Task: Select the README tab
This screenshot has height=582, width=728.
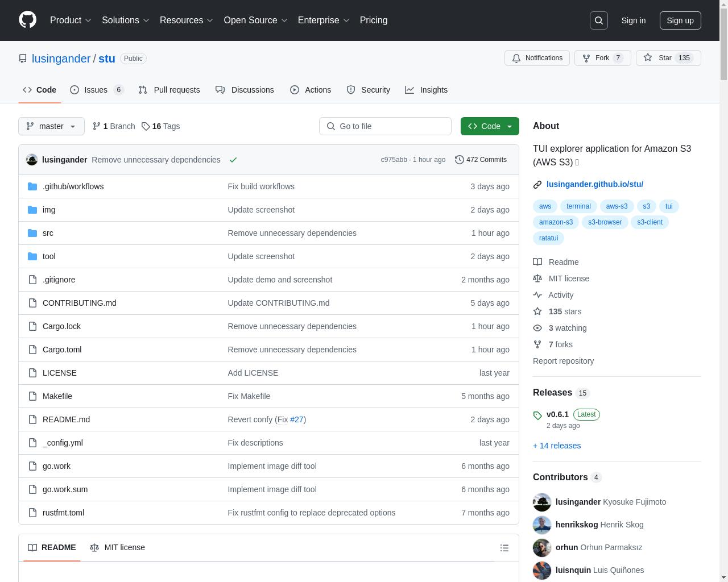Action: pyautogui.click(x=52, y=547)
